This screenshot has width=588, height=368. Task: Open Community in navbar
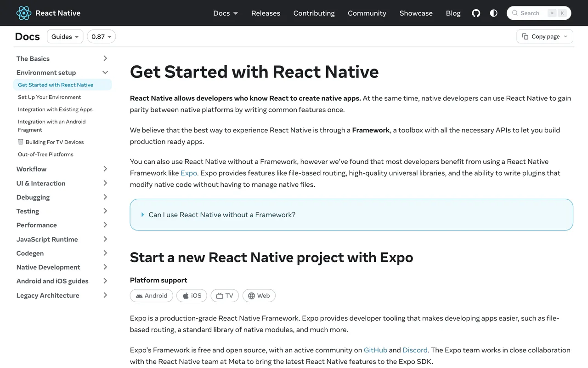tap(367, 13)
